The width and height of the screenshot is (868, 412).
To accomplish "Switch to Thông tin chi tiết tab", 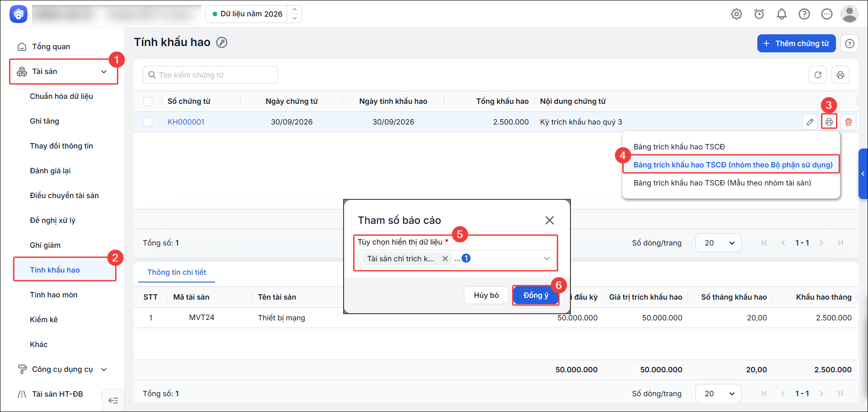I will [177, 272].
